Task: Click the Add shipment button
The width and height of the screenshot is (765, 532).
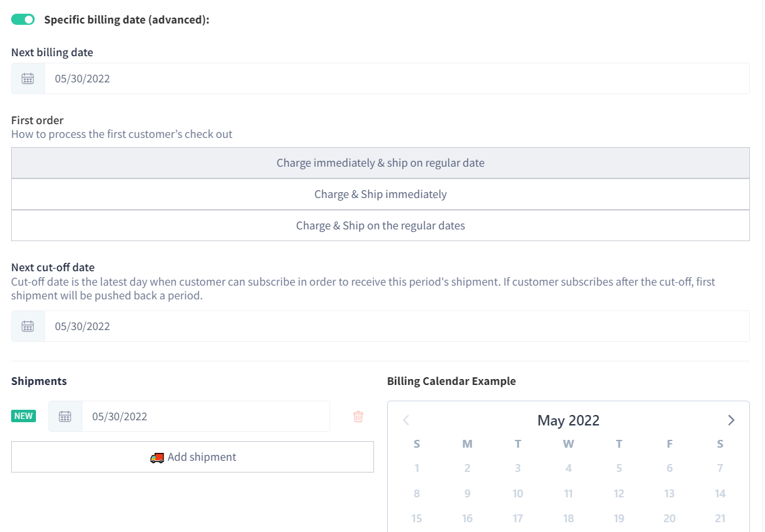Action: click(193, 457)
